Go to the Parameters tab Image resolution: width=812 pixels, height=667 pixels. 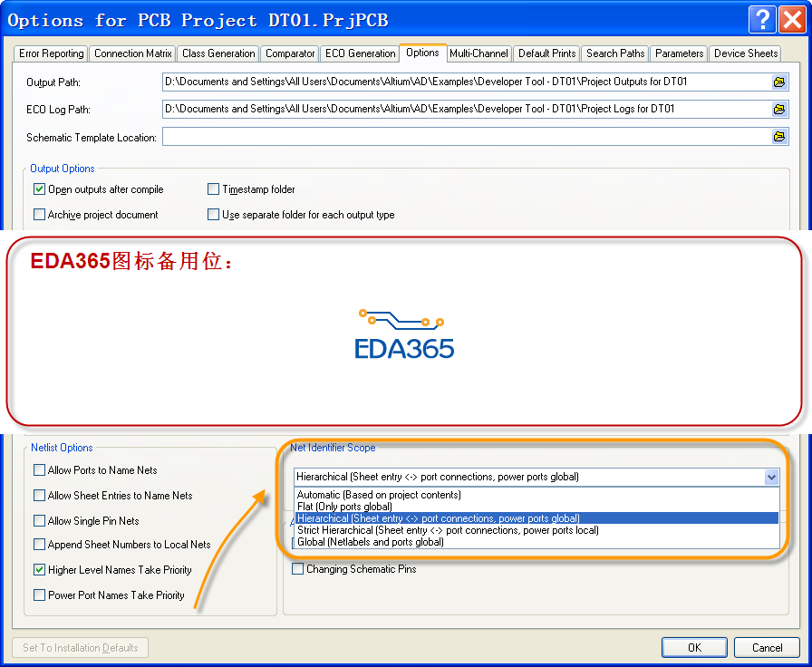coord(679,53)
